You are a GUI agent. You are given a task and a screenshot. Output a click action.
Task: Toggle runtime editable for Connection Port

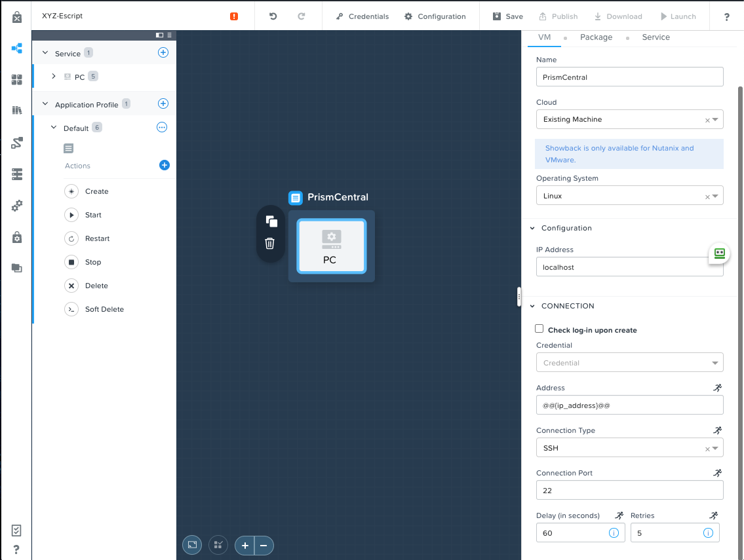coord(717,473)
